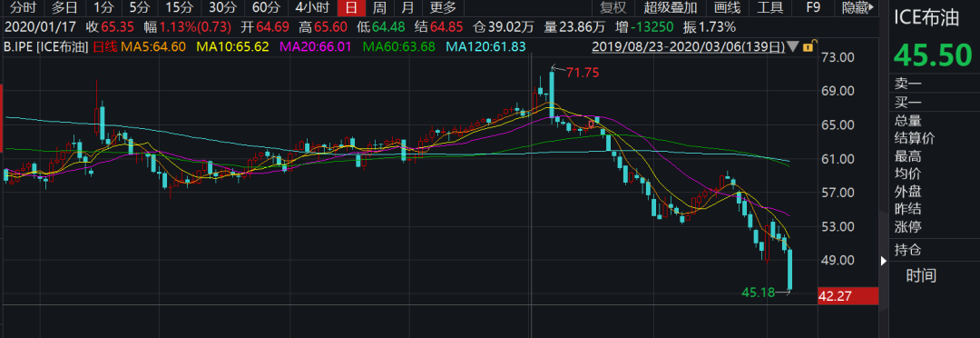Image resolution: width=980 pixels, height=338 pixels.
Task: Click the red 42.27 price axis tag
Action: point(848,296)
